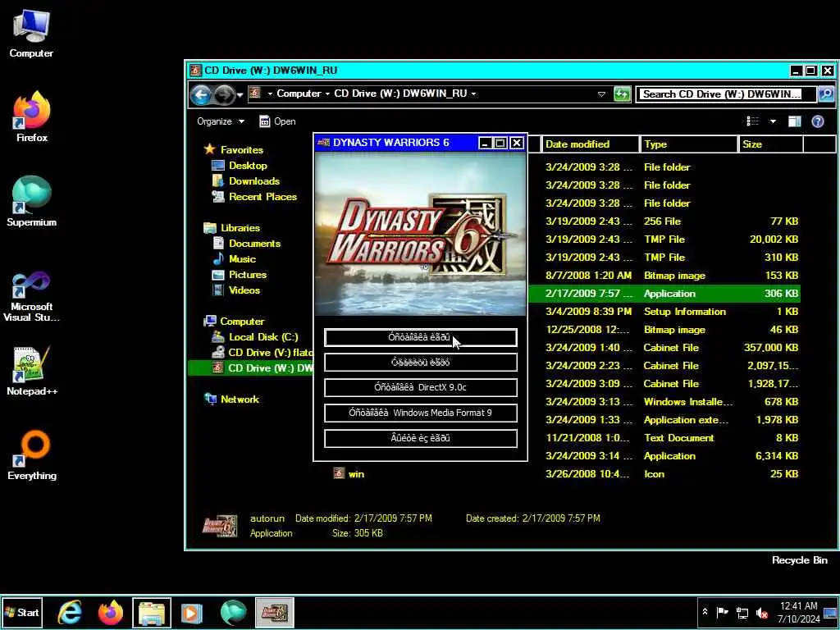
Task: Open the Documents library
Action: (x=254, y=243)
